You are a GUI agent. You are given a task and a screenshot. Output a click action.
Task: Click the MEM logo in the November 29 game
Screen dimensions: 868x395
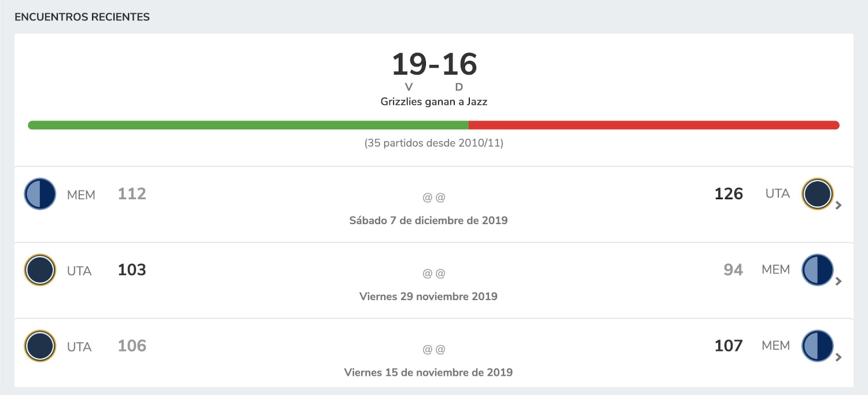(x=817, y=270)
